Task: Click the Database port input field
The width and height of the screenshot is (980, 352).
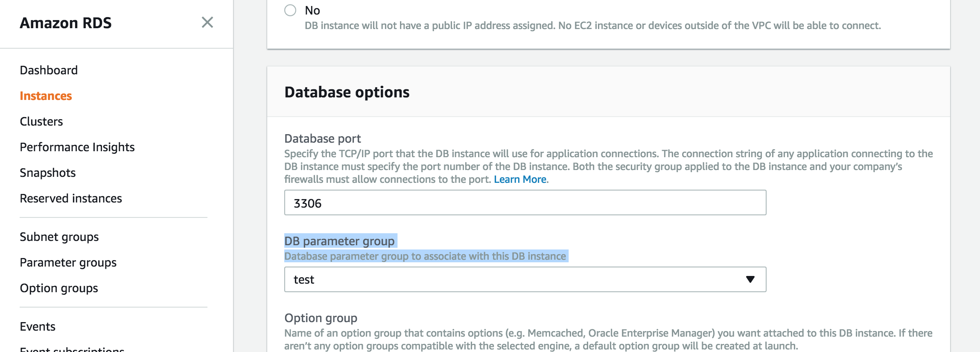Action: (525, 203)
